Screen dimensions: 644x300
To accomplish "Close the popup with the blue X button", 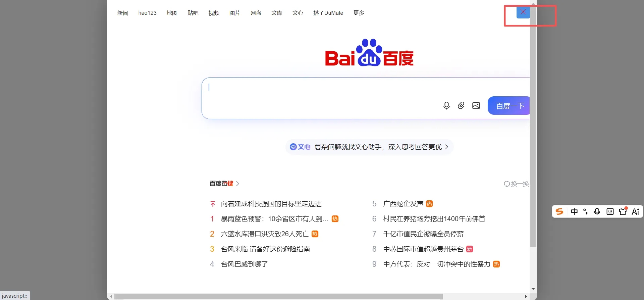I will pyautogui.click(x=523, y=12).
